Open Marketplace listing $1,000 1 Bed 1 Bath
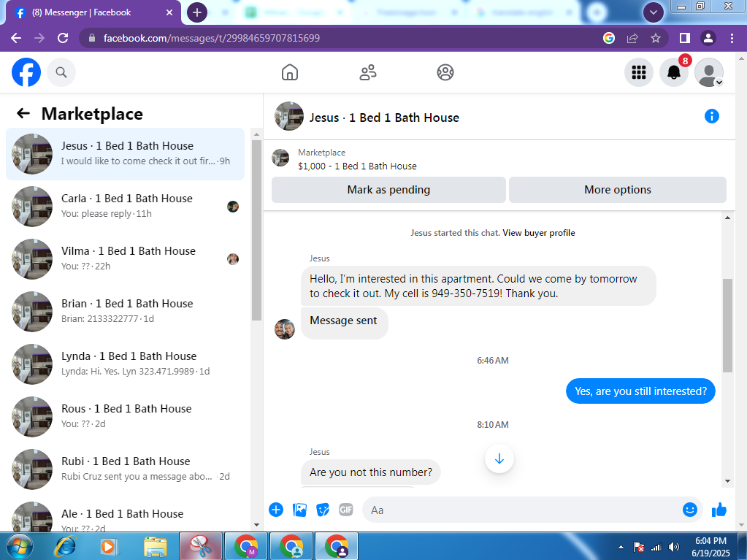The image size is (747, 560). tap(357, 166)
